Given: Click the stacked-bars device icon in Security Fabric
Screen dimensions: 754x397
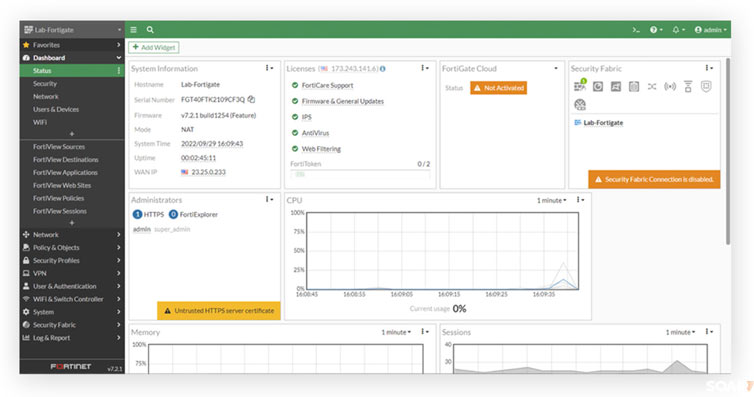Looking at the screenshot, I should 688,87.
